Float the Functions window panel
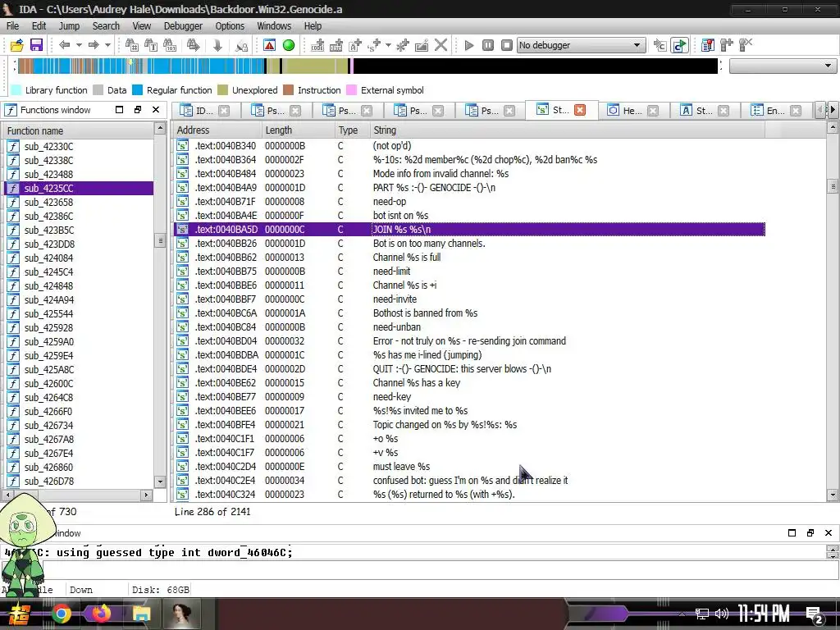Screen dimensions: 840x630 [138, 110]
